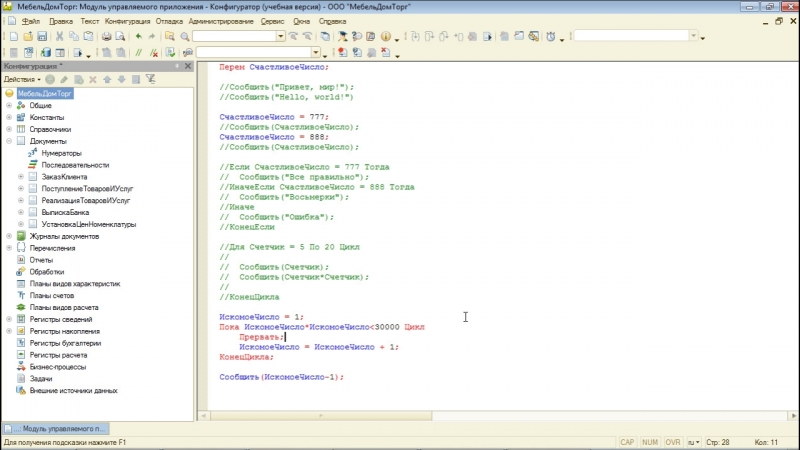The image size is (800, 450).
Task: Click the Paste clipboard icon
Action: click(88, 36)
